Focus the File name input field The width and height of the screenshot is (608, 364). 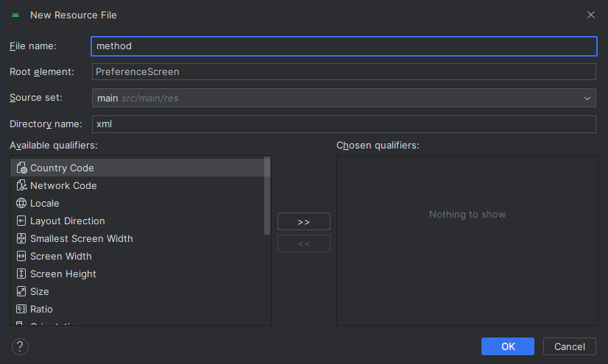coord(344,46)
